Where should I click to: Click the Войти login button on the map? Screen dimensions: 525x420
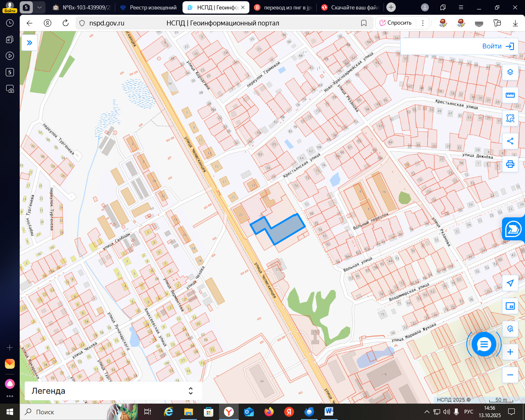498,46
